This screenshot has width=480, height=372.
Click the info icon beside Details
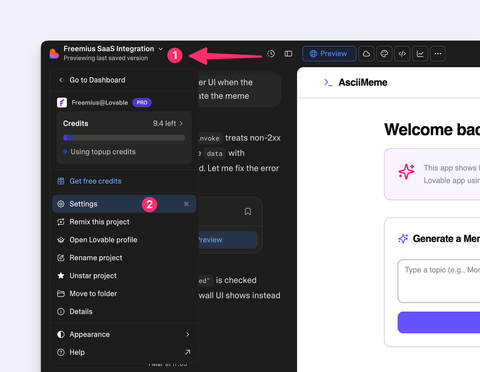[61, 312]
